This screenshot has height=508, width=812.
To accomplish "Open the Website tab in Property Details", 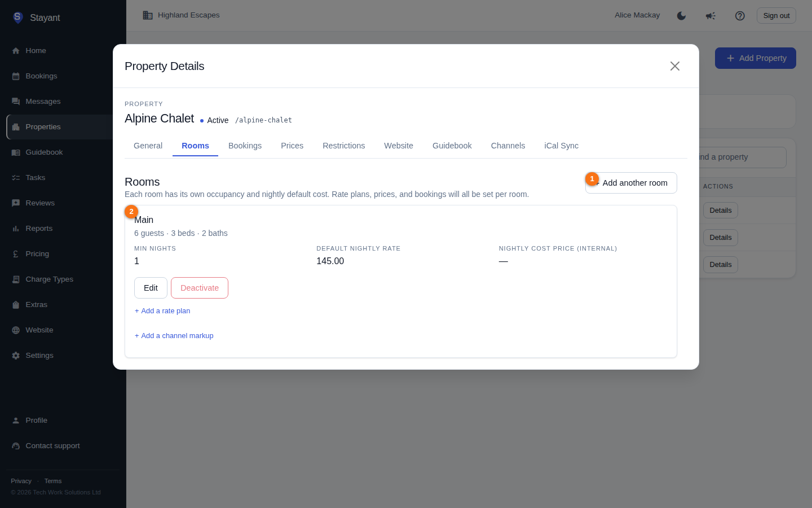I will 399,146.
